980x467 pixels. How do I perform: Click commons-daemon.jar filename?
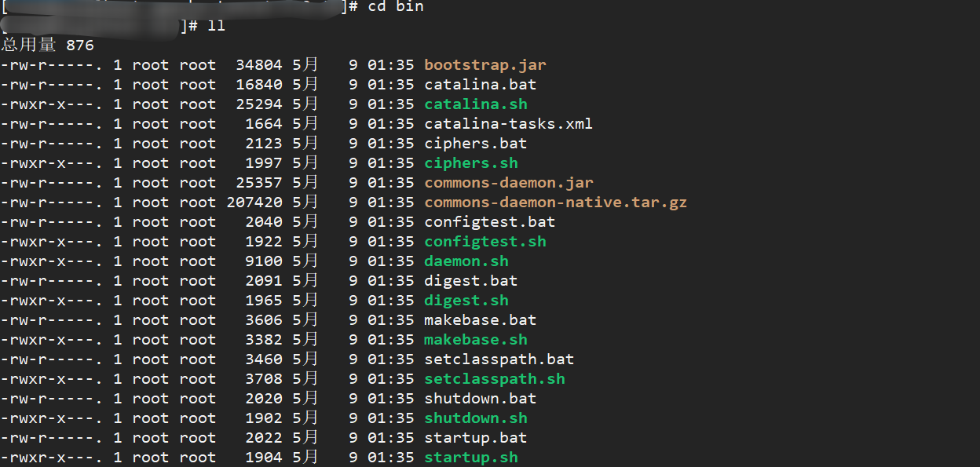(508, 183)
